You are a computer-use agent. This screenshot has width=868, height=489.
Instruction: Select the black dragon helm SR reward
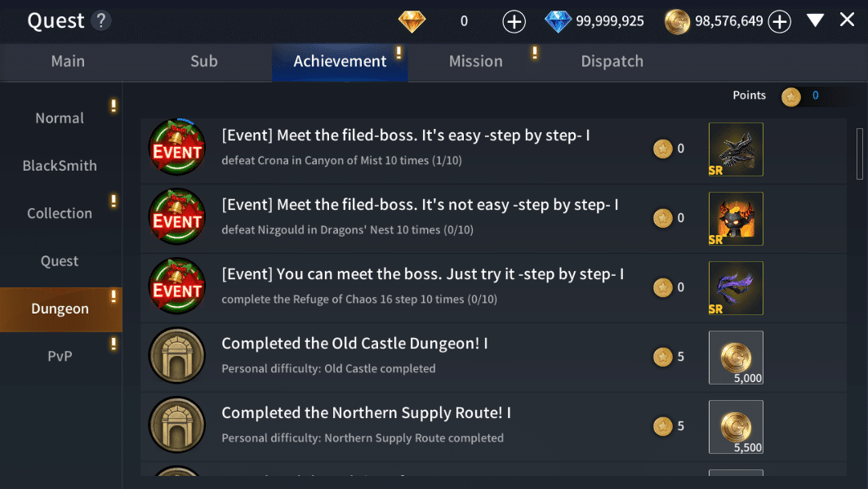736,149
